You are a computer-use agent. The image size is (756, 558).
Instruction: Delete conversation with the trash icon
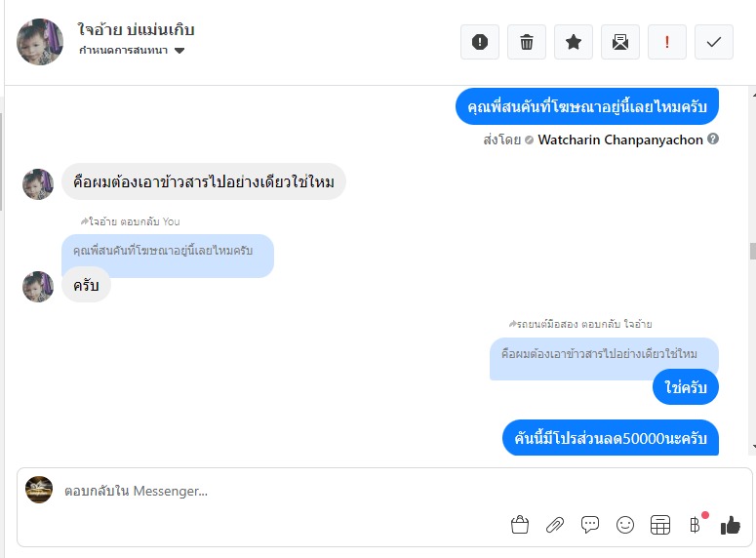click(527, 42)
